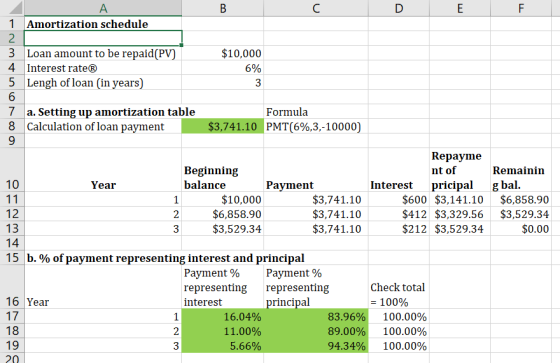This screenshot has height=363, width=560.
Task: Click the empty active cell A2
Action: (103, 38)
